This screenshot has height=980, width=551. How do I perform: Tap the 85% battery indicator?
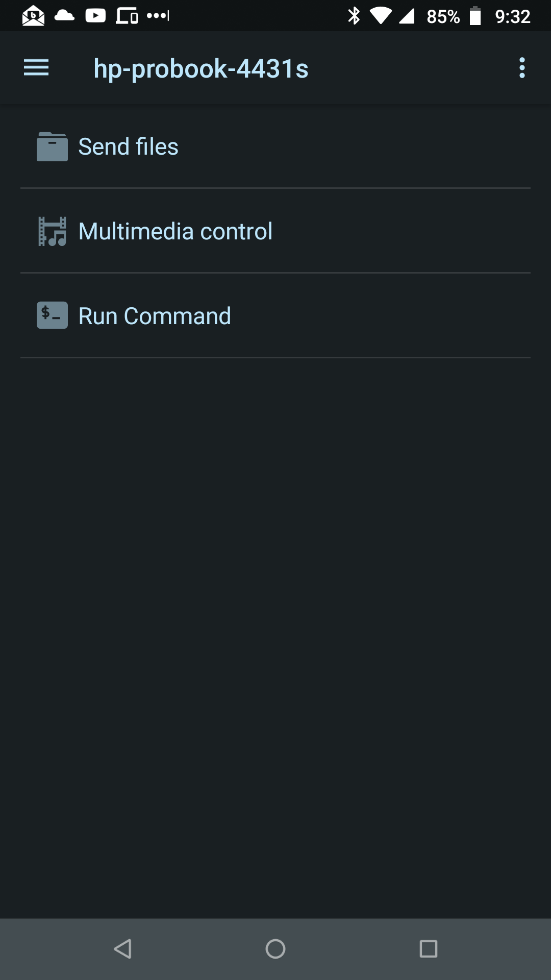click(x=453, y=16)
